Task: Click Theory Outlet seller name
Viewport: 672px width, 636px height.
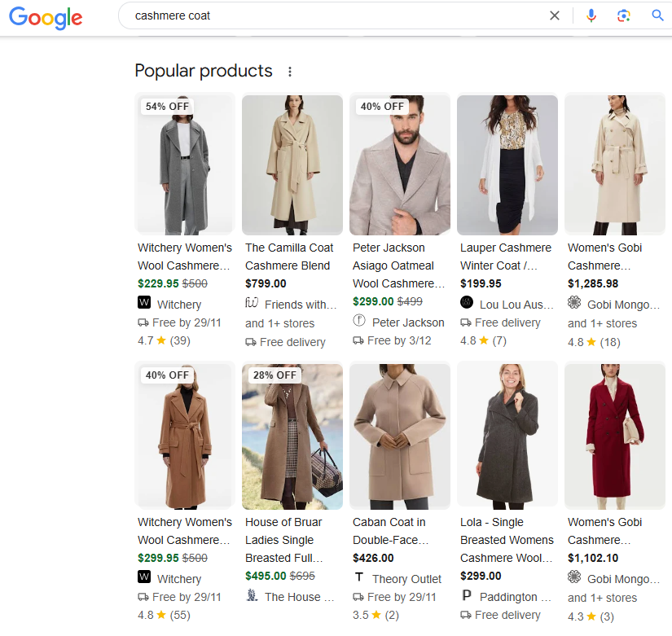Action: coord(406,579)
